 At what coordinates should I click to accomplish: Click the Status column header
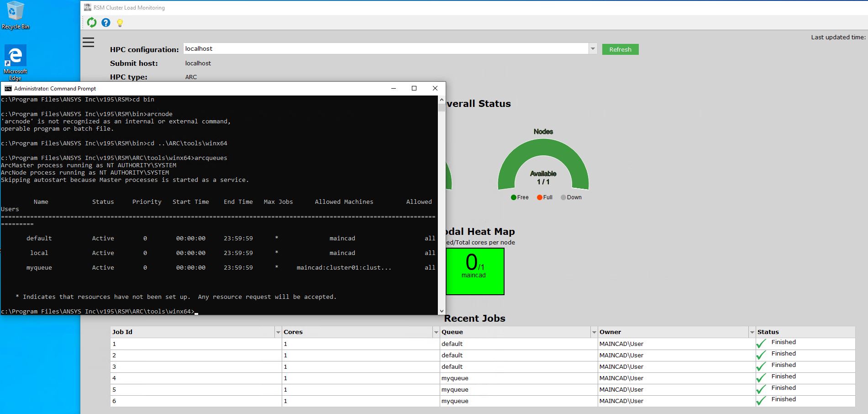tap(805, 332)
